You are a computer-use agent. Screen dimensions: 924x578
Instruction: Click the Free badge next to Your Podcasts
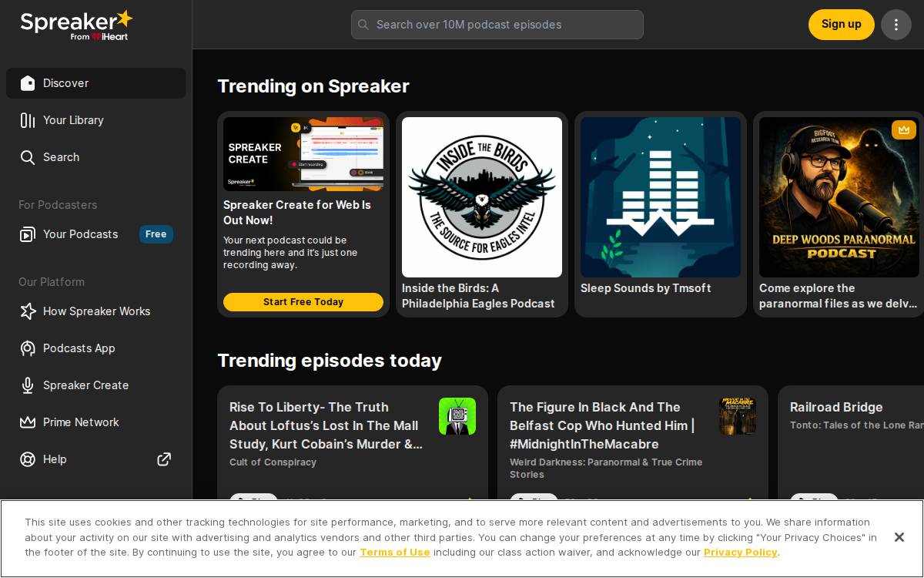156,234
